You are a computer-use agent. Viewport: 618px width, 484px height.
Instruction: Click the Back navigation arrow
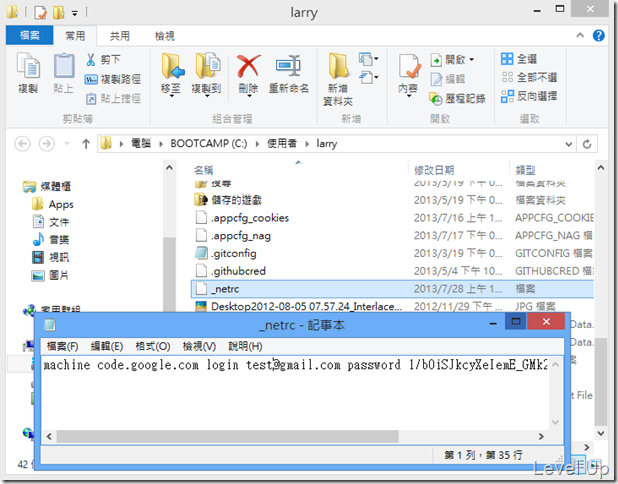[x=22, y=144]
